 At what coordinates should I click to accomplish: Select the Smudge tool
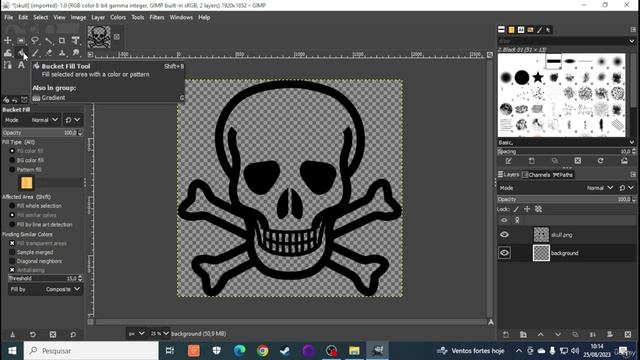point(76,53)
